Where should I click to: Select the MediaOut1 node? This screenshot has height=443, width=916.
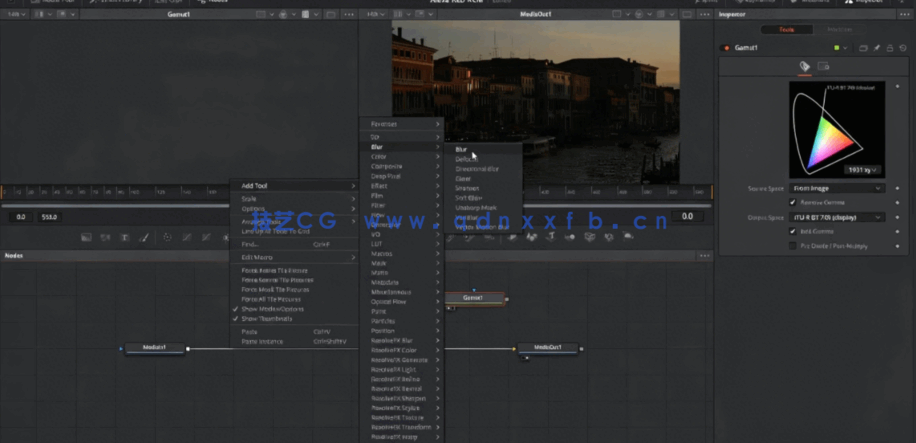pos(548,348)
